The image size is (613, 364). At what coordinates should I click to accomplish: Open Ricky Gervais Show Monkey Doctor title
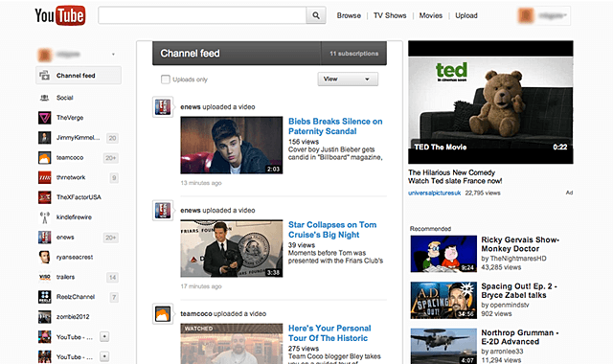520,244
